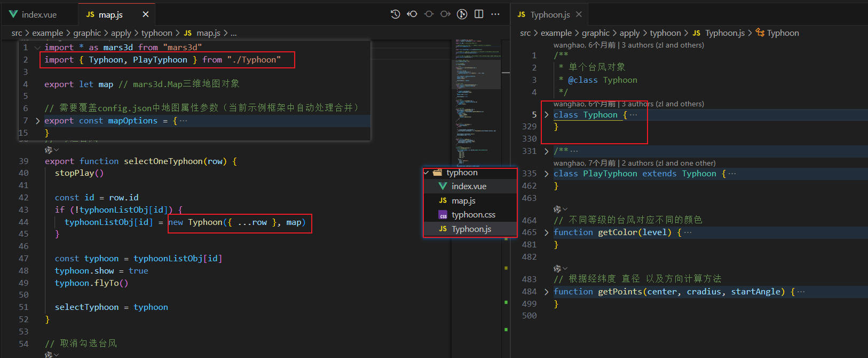Click the typhoon.css file icon in explorer

(443, 215)
